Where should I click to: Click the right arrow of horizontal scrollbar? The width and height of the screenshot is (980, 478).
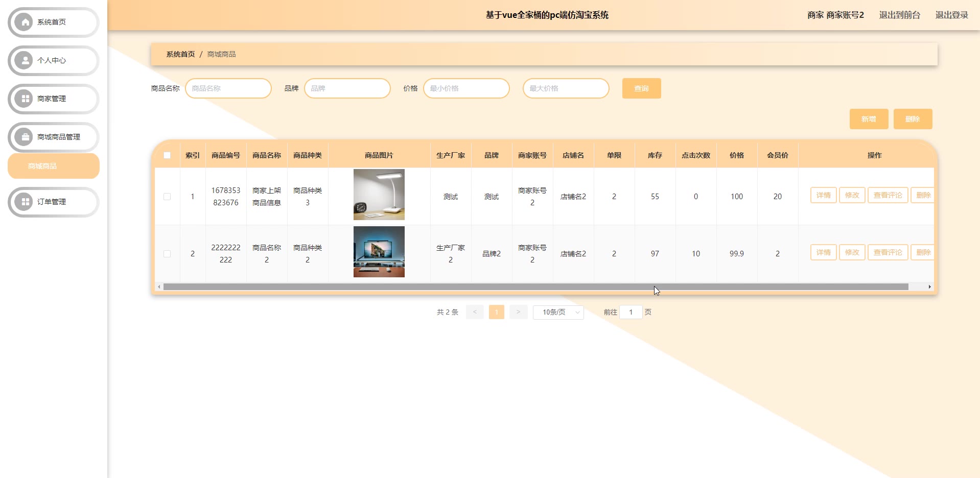pos(929,287)
